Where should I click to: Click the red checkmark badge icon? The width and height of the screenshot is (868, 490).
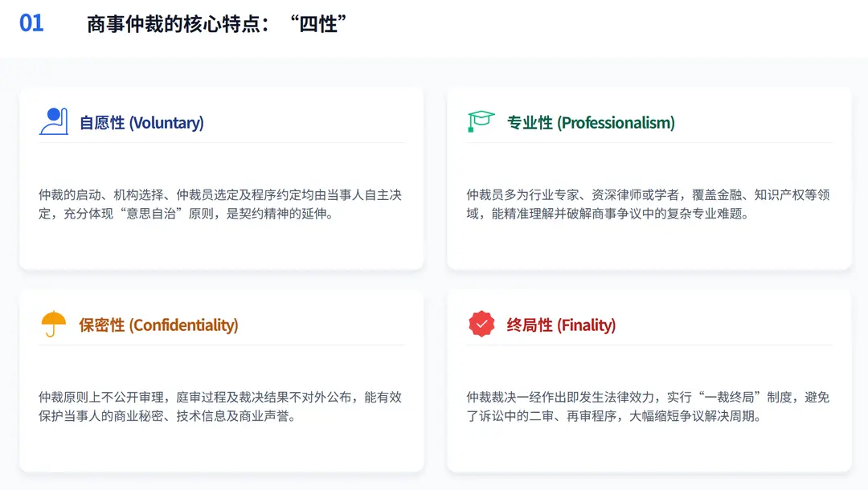pos(481,325)
